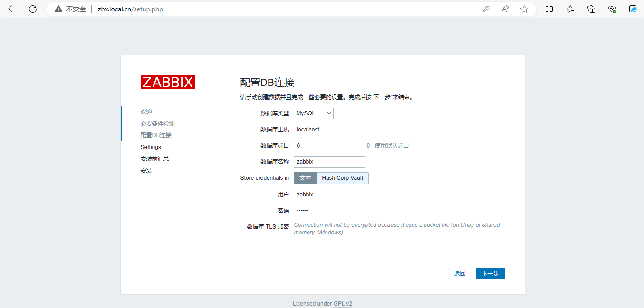Open split screen icon in toolbar
The width and height of the screenshot is (644, 308).
tap(549, 9)
